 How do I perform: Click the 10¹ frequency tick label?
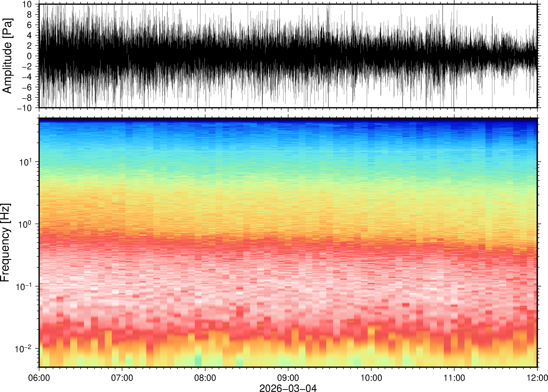[25, 162]
